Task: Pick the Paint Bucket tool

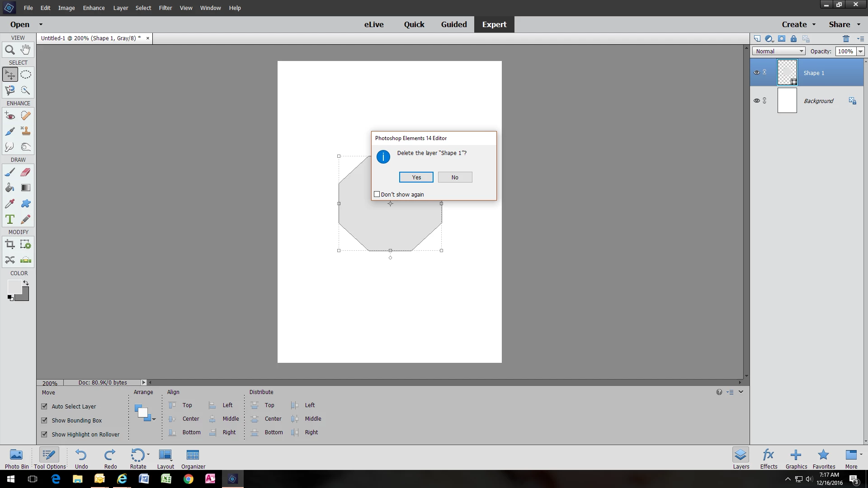Action: (10, 188)
